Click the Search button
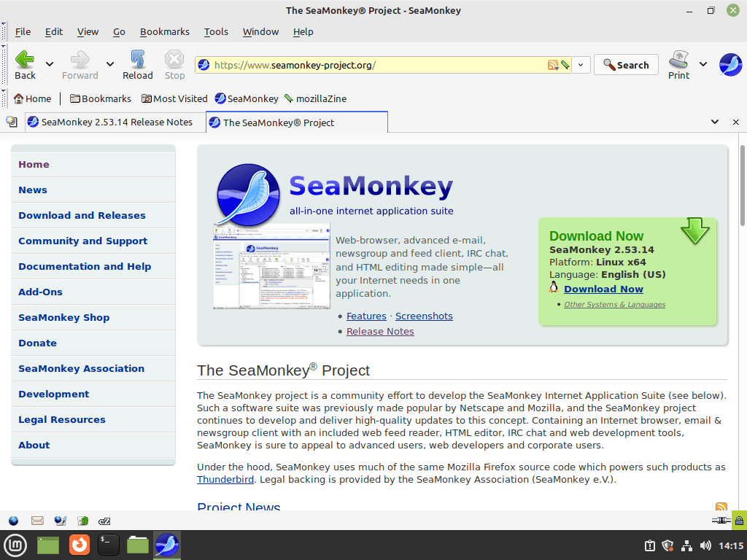The height and width of the screenshot is (560, 747). click(626, 65)
